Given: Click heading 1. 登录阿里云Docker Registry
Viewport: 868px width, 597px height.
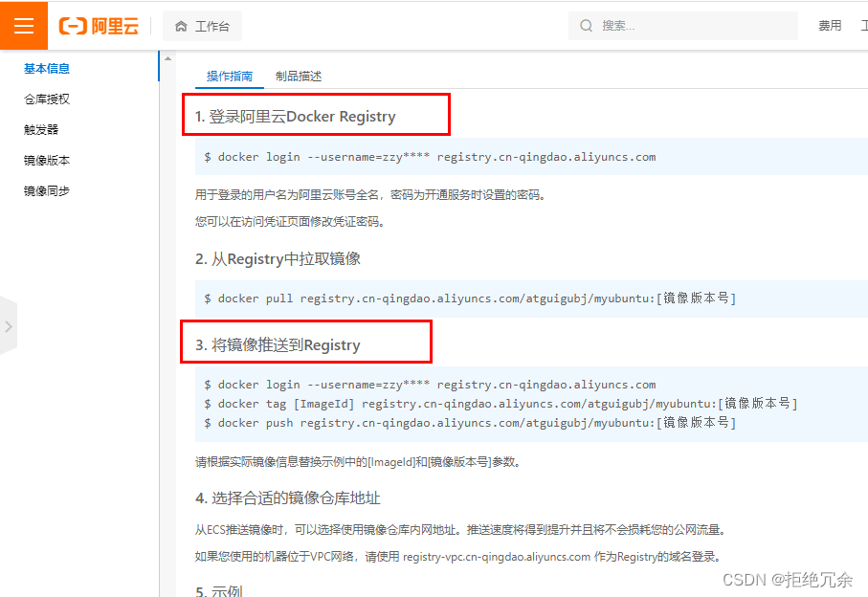Looking at the screenshot, I should (295, 117).
